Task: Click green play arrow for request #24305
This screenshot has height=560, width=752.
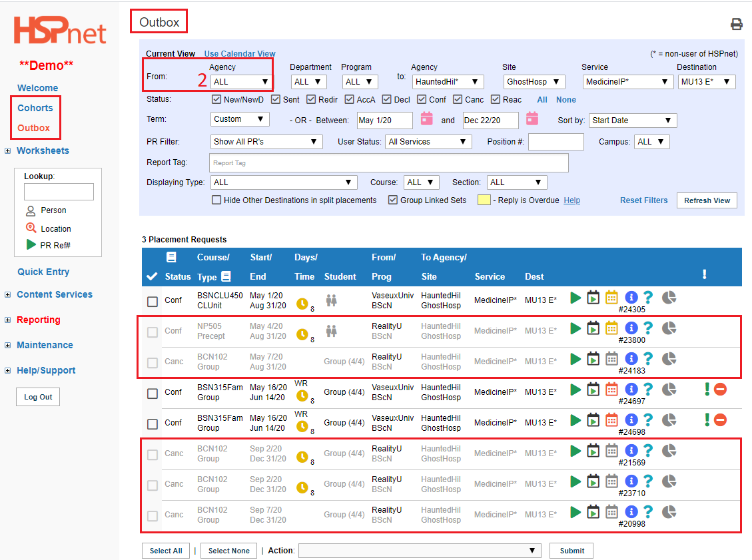Action: [575, 298]
